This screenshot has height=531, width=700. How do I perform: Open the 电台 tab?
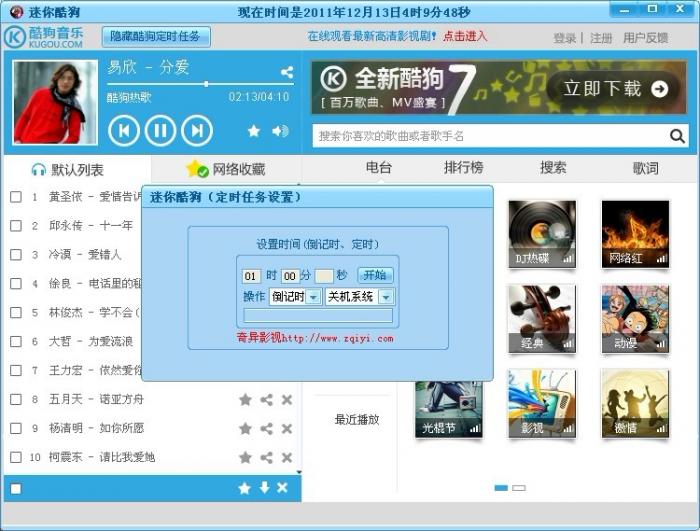pos(379,167)
